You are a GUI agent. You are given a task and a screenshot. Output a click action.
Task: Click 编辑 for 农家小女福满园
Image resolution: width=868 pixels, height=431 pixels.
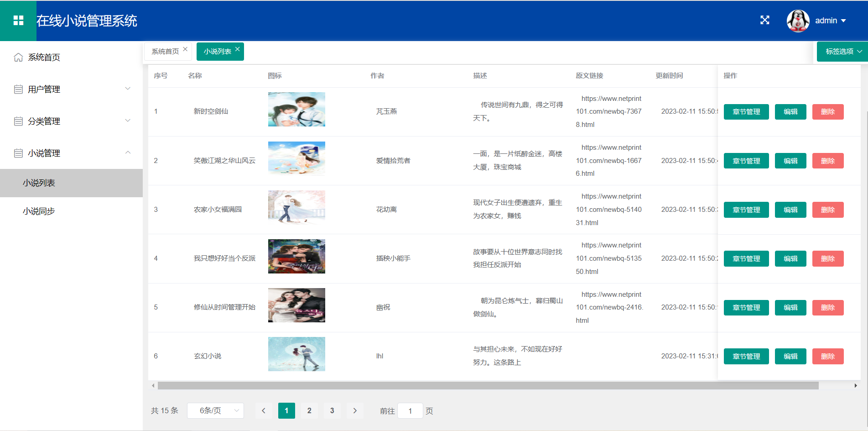790,210
